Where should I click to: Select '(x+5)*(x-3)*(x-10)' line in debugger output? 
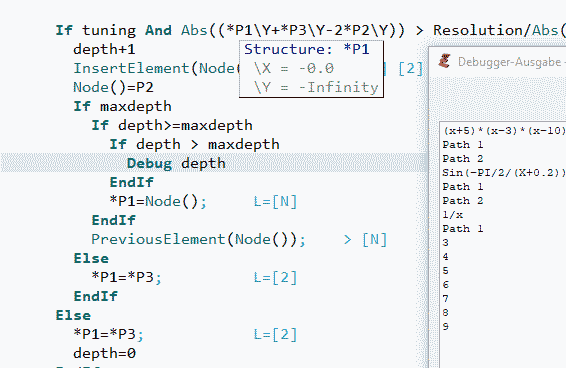(x=504, y=131)
